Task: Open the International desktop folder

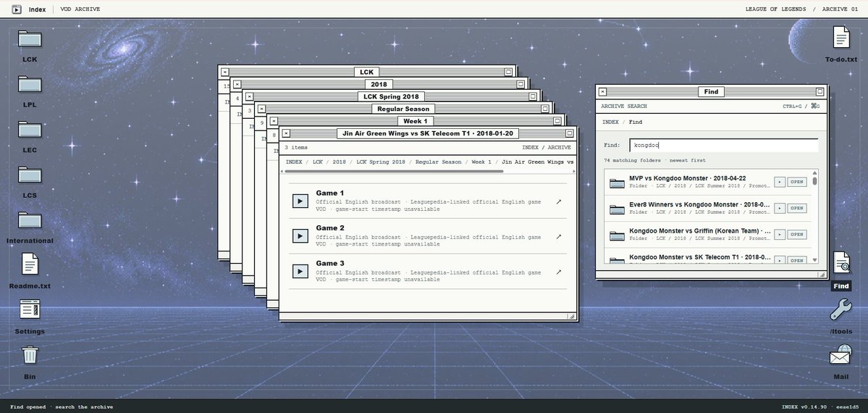Action: pyautogui.click(x=30, y=221)
